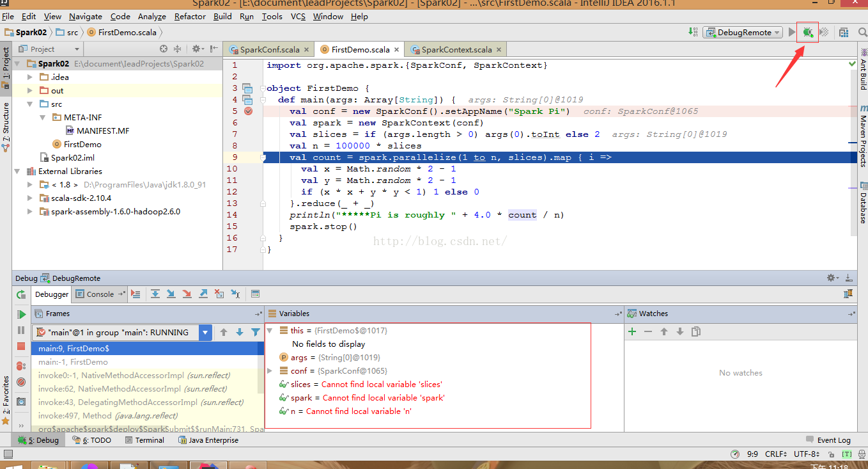Click Drop Frame icon
Image resolution: width=868 pixels, height=469 pixels.
point(219,294)
